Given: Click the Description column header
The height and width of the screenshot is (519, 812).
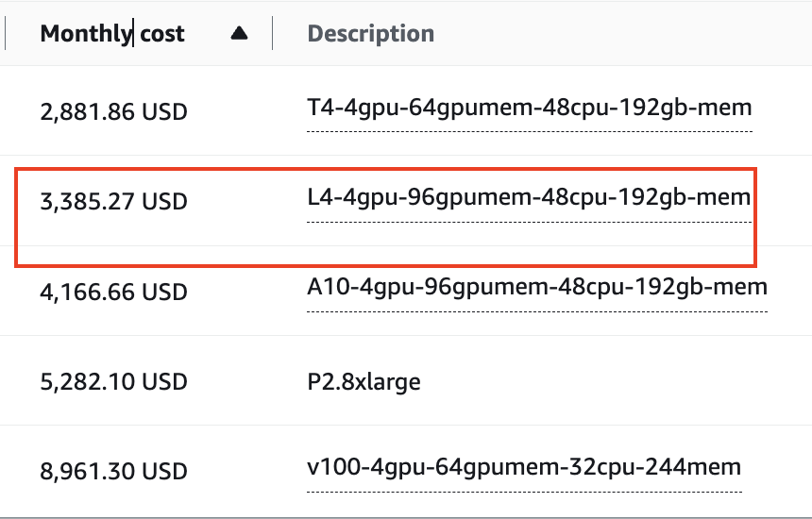Looking at the screenshot, I should (371, 34).
